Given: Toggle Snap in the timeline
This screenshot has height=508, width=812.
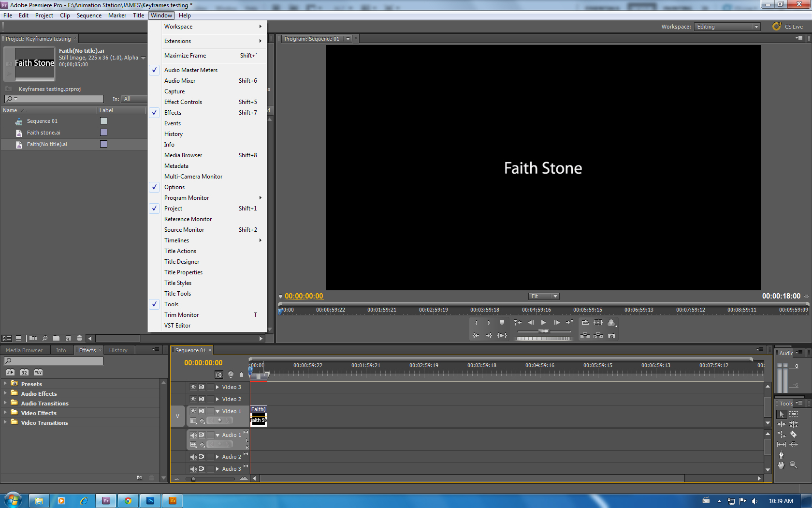Looking at the screenshot, I should (x=219, y=374).
